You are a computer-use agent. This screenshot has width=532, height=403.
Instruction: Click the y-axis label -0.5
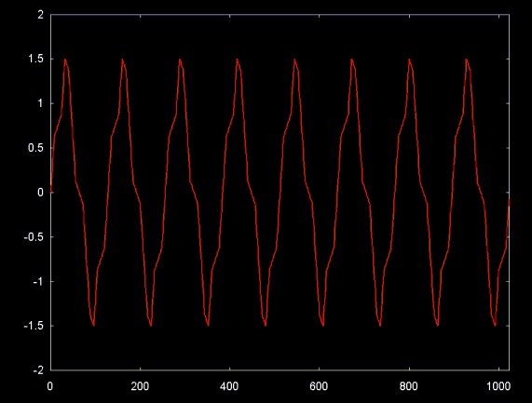click(x=34, y=237)
